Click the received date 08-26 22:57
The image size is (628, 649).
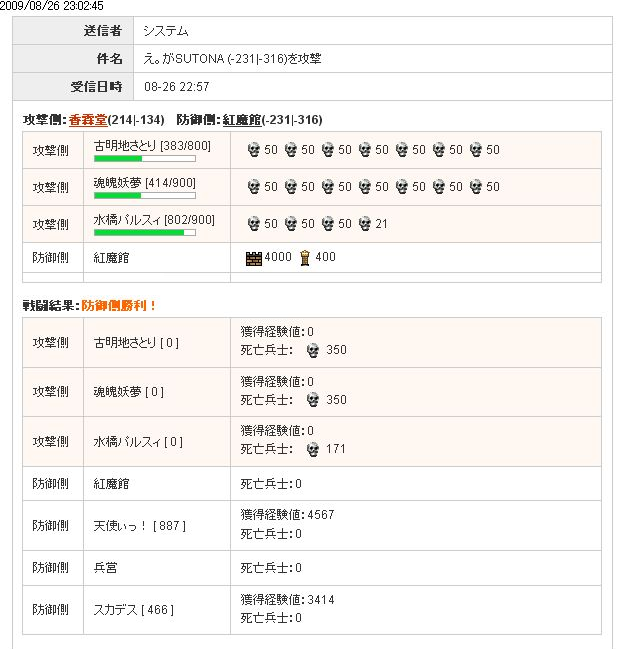pos(177,87)
